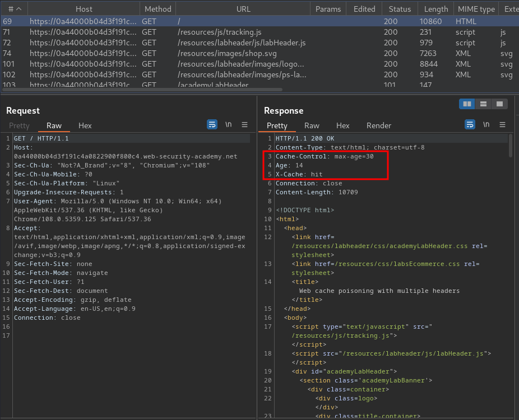The height and width of the screenshot is (420, 519).
Task: Click the Host header value in request
Action: [x=126, y=156]
